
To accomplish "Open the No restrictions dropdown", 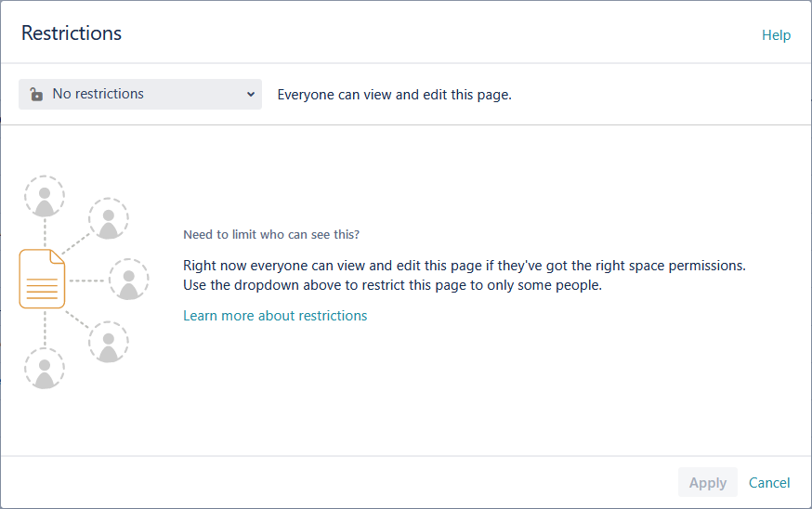I will (139, 94).
